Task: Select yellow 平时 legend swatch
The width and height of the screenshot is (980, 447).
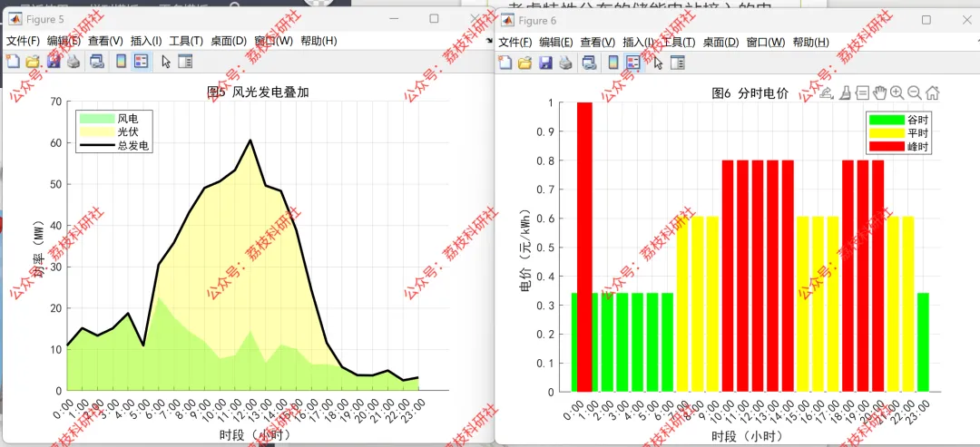Action: point(887,133)
